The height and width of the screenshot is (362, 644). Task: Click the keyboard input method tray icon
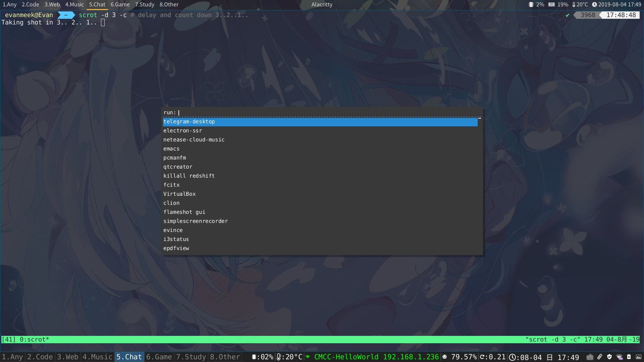[590, 357]
